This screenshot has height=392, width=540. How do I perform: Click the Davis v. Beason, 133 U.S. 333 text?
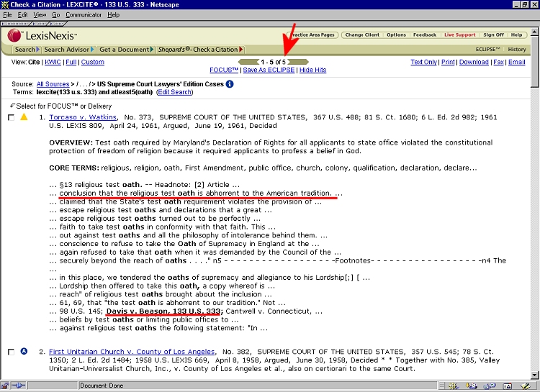(163, 311)
